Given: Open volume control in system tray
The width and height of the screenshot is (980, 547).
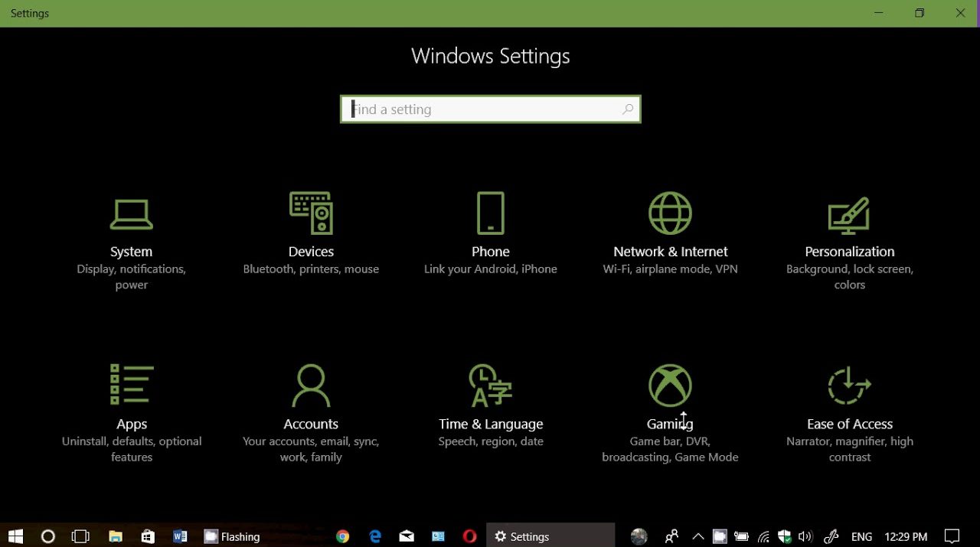Looking at the screenshot, I should (x=805, y=536).
